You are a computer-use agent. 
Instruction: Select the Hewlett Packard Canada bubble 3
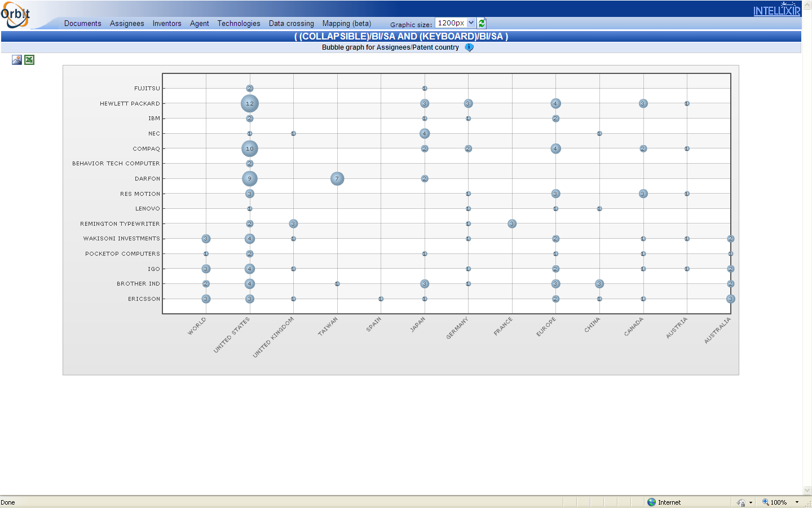(x=643, y=104)
